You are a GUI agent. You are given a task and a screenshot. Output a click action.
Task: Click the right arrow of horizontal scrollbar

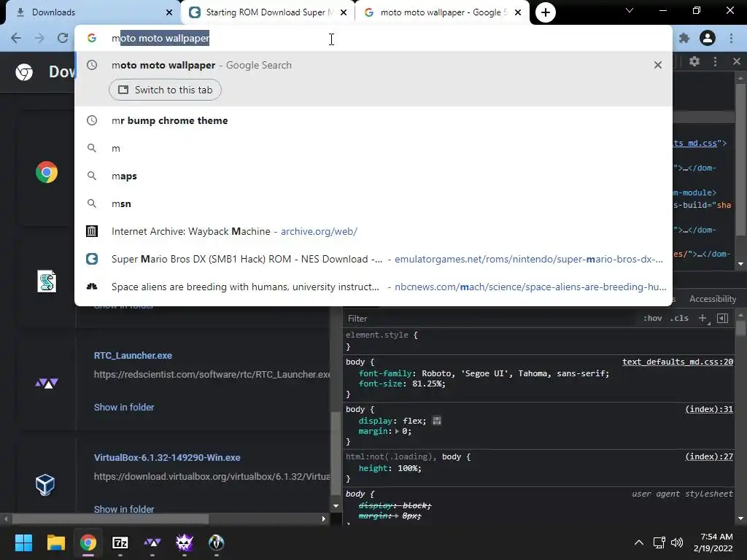pos(324,518)
